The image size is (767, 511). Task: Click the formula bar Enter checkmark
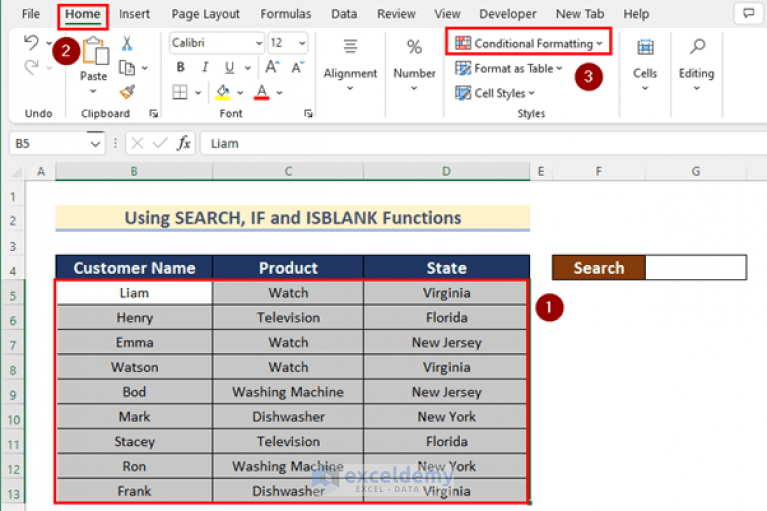tap(160, 143)
